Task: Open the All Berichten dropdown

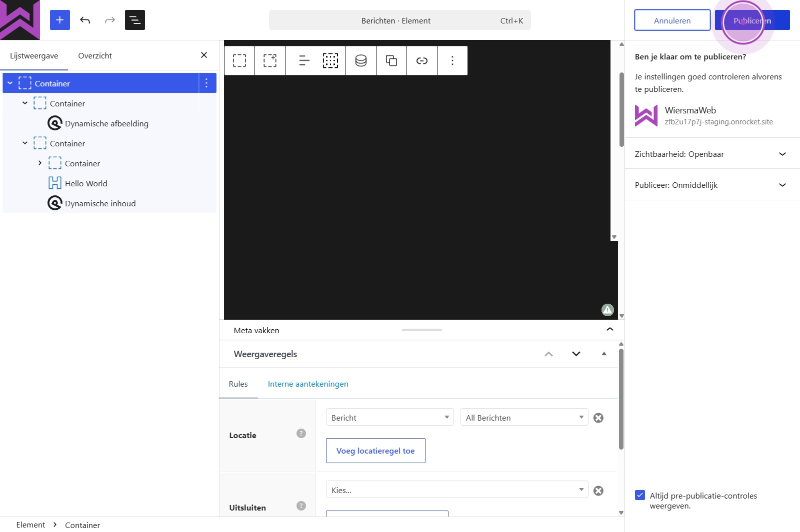Action: [x=524, y=417]
